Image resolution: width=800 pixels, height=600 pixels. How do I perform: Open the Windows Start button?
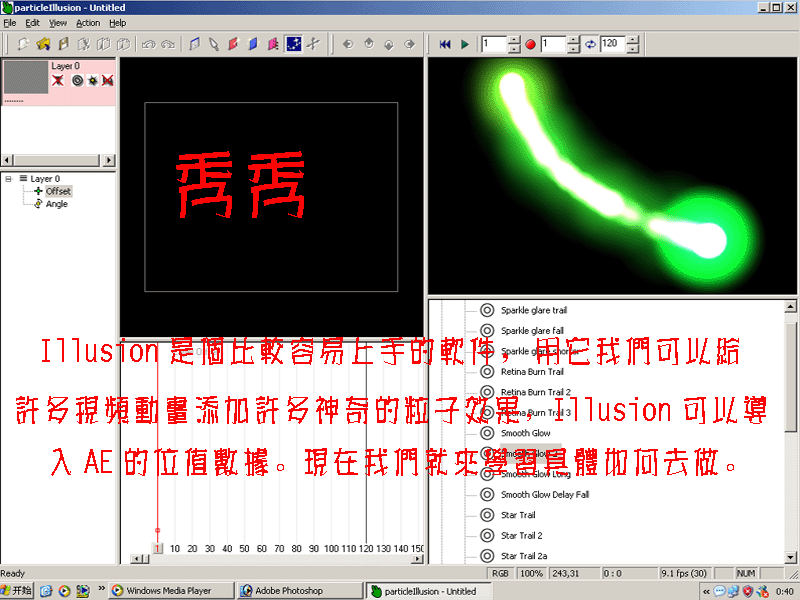click(x=16, y=591)
